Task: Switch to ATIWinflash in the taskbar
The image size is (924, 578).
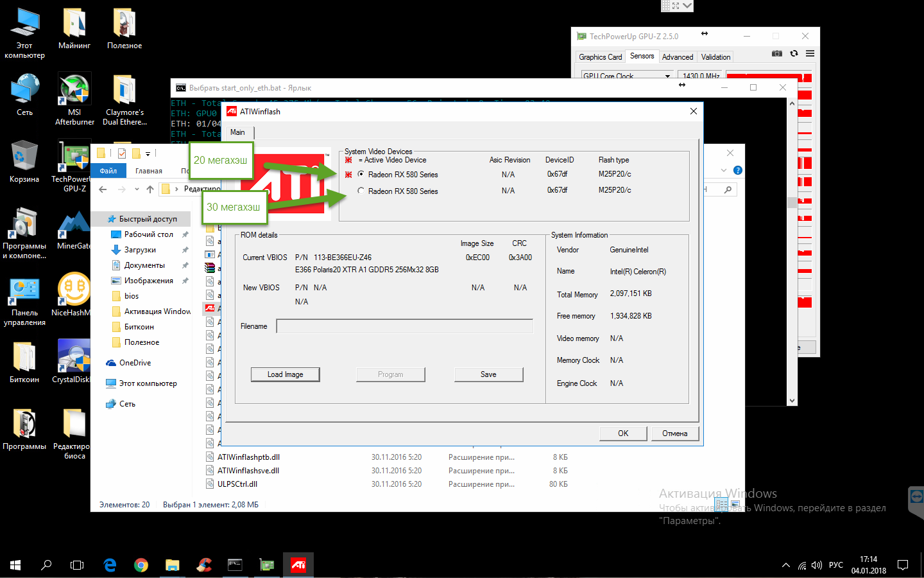Action: point(298,565)
